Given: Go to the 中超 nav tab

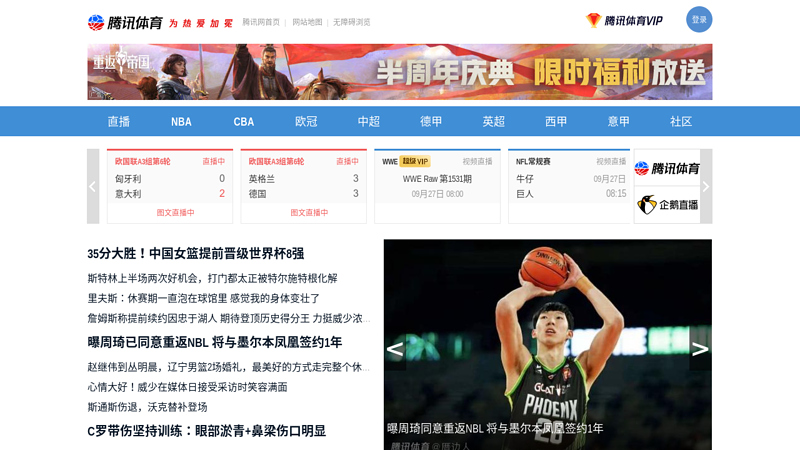Looking at the screenshot, I should tap(368, 121).
